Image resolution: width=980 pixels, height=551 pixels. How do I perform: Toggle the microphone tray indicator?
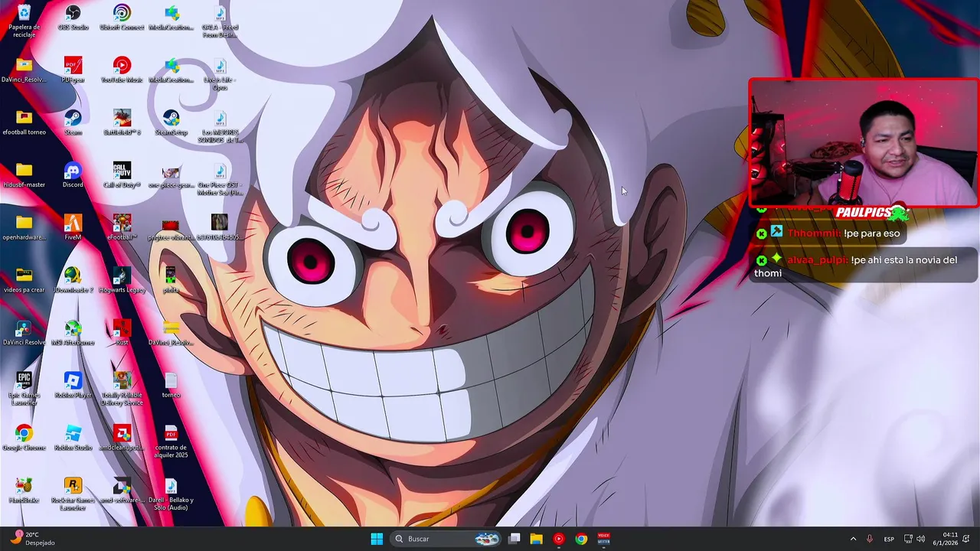(x=870, y=539)
